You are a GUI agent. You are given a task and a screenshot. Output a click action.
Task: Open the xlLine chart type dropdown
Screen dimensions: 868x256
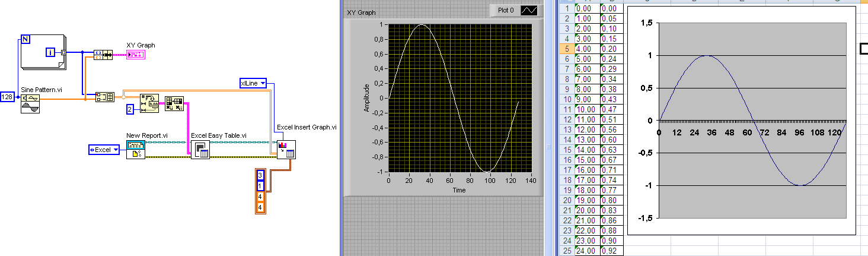(253, 83)
